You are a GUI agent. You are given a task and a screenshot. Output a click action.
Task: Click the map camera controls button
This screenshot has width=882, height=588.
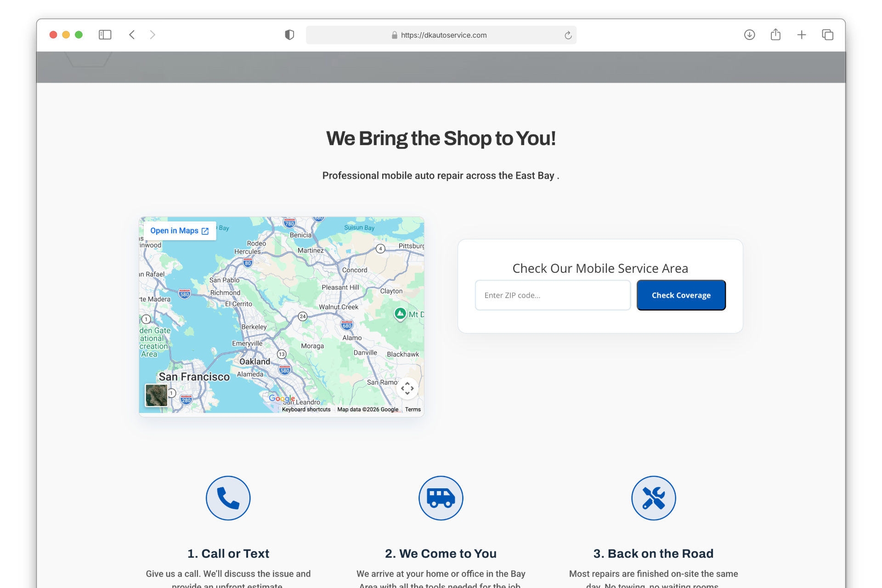[x=407, y=389]
